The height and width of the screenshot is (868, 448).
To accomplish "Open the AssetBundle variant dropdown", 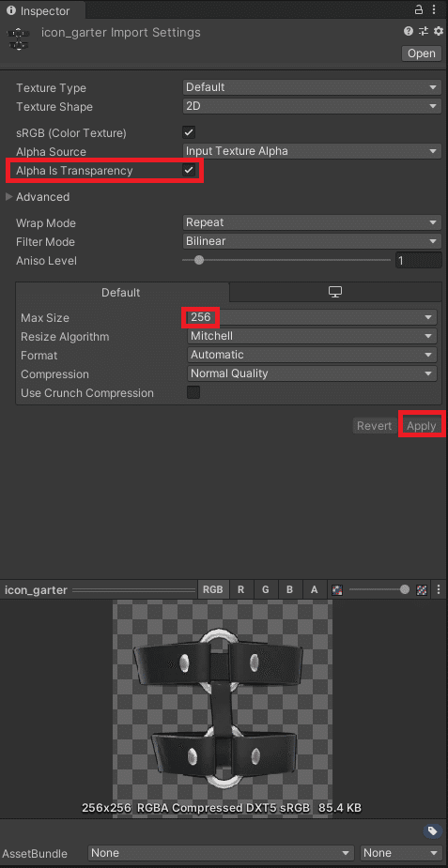I will tap(400, 853).
